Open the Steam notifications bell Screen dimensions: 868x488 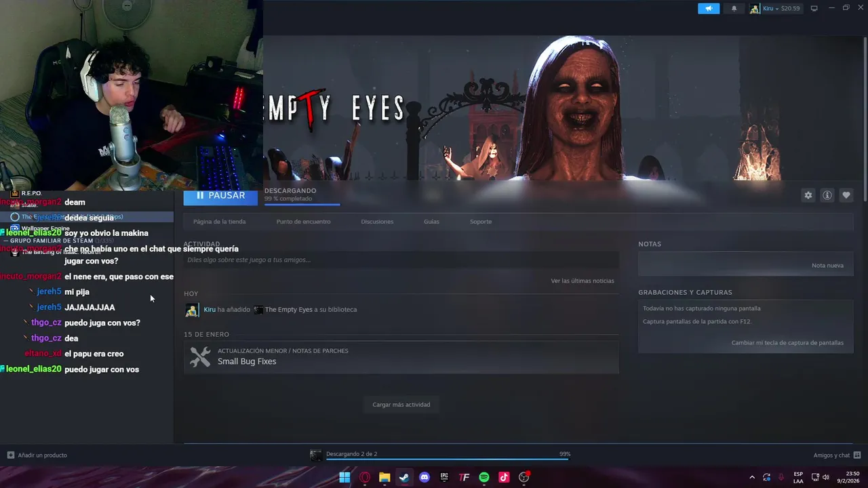coord(734,8)
